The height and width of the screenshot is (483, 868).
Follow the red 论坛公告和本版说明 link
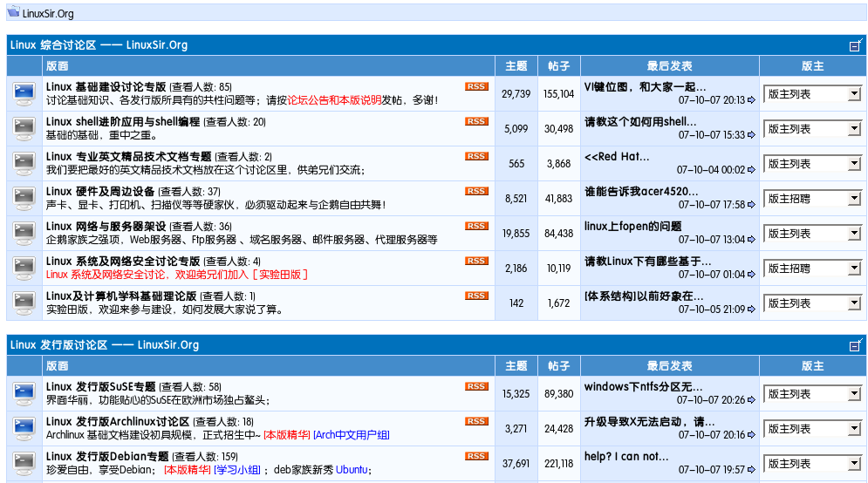(334, 100)
